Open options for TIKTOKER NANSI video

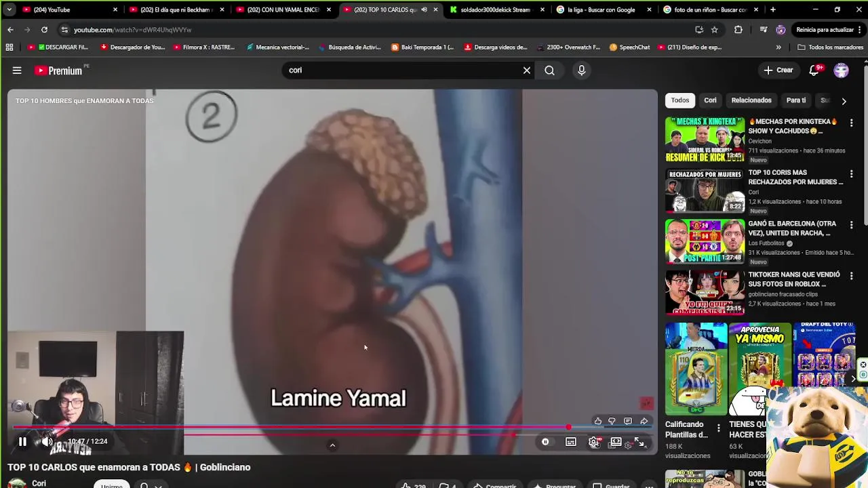tap(851, 276)
